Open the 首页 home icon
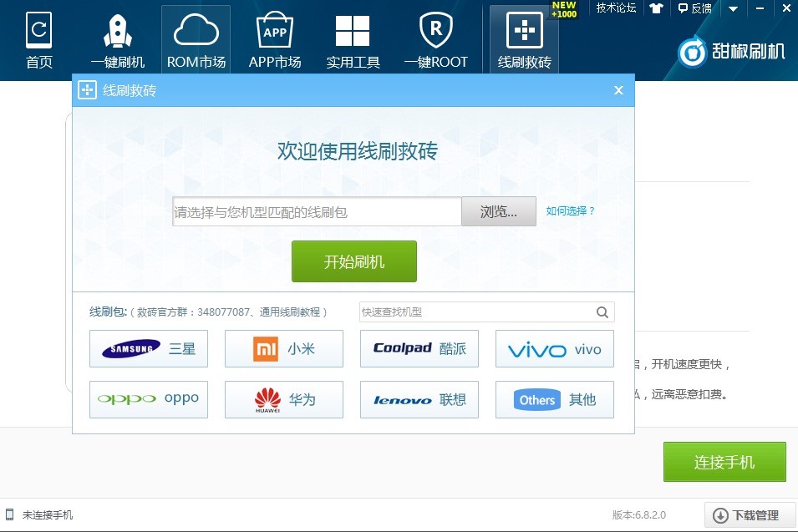Image resolution: width=798 pixels, height=532 pixels. 39,40
